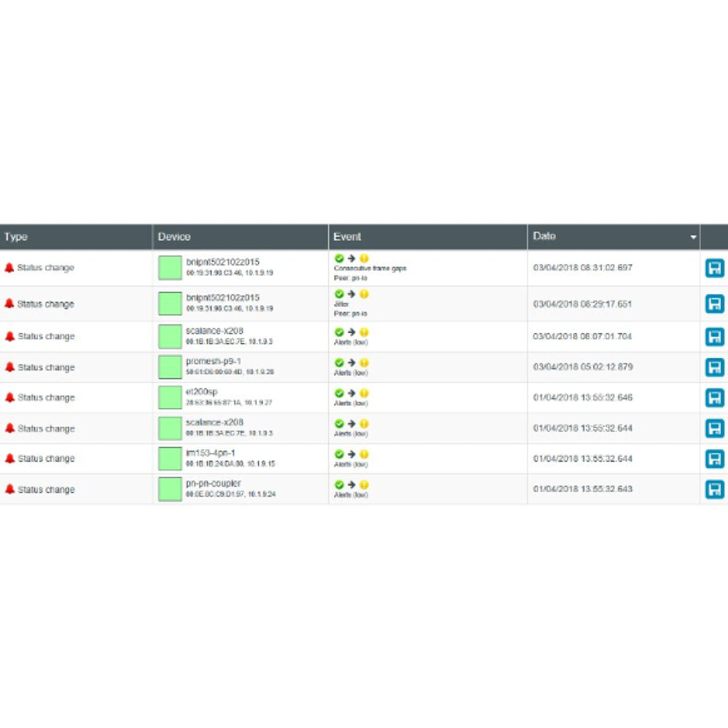The height and width of the screenshot is (728, 728).
Task: Select date 01/04/2018 13:55:32.646
Action: coord(582,397)
